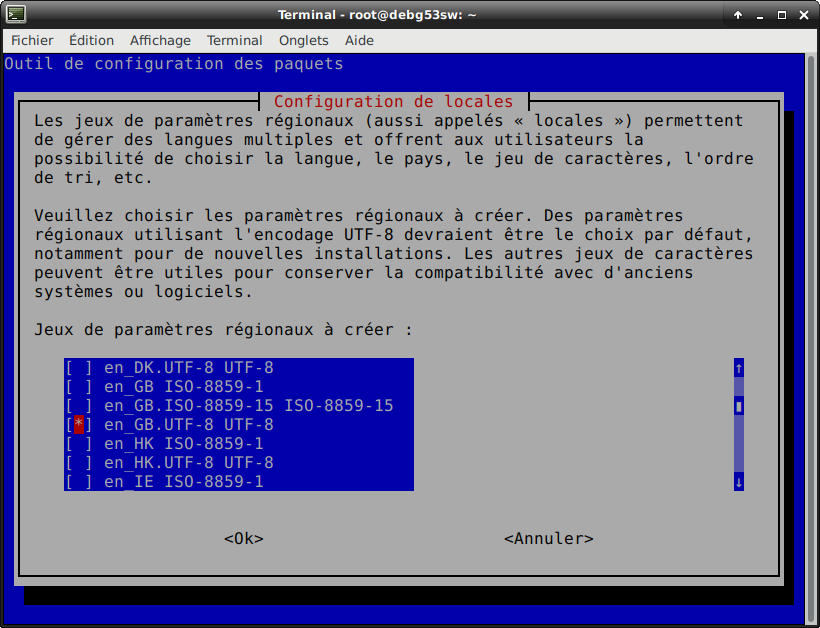Click the roll-up arrow in the title bar
The height and width of the screenshot is (628, 820).
click(x=738, y=15)
